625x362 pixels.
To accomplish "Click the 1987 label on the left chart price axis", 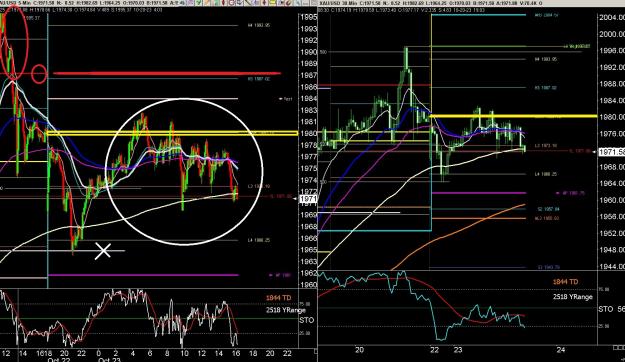I will tap(309, 75).
